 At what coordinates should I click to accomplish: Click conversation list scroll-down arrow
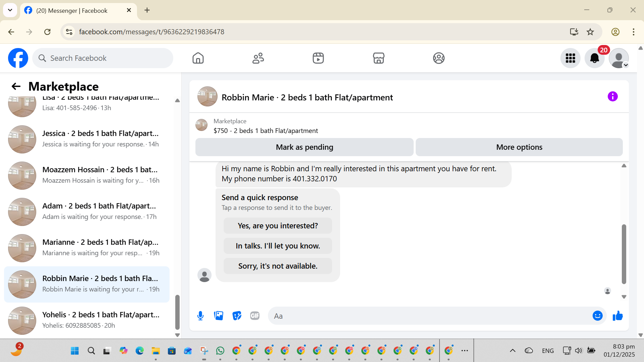pyautogui.click(x=177, y=335)
